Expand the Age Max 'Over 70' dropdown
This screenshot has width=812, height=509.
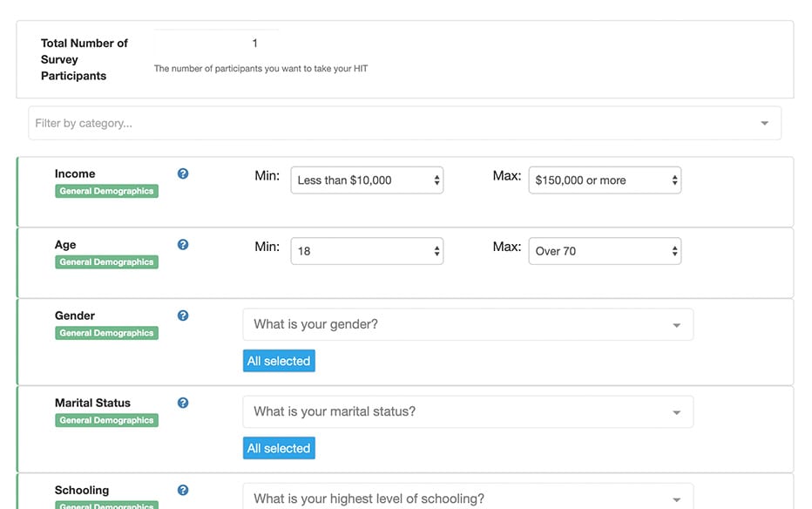tap(605, 251)
